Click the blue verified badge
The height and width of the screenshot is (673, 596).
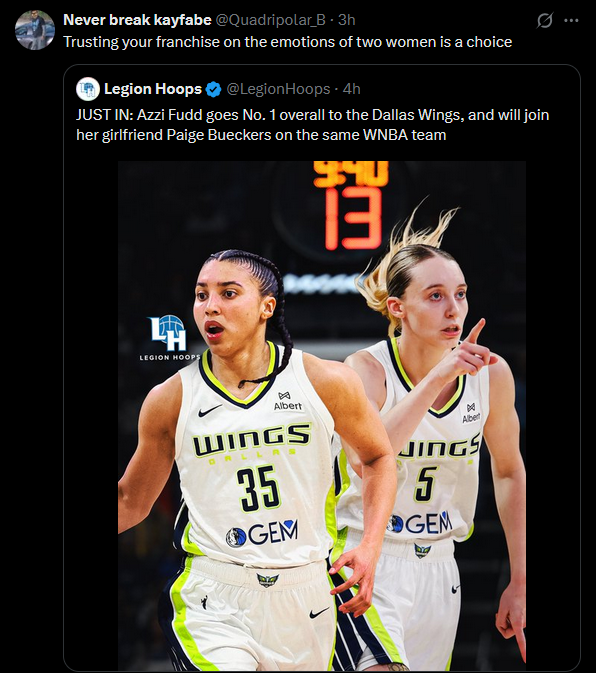pos(213,89)
